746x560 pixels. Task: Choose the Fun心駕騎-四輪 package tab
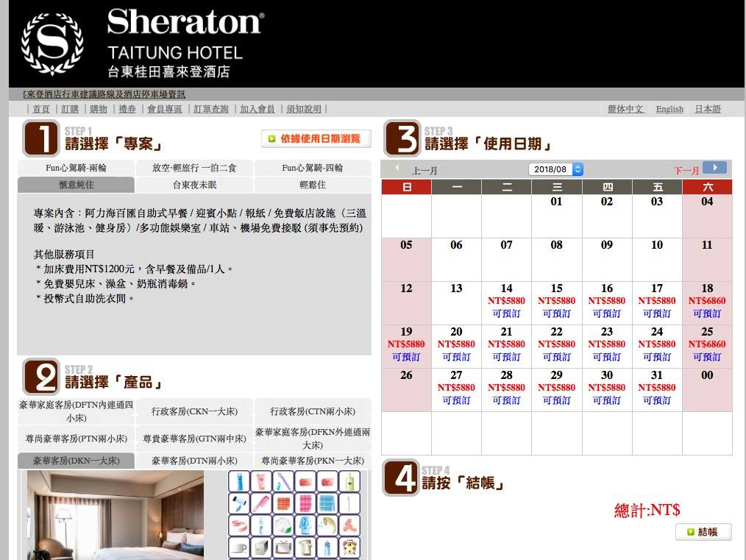313,168
